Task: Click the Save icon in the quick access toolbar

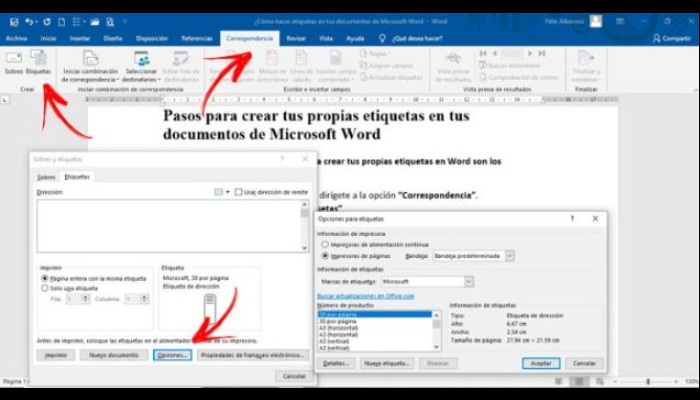Action: click(14, 22)
